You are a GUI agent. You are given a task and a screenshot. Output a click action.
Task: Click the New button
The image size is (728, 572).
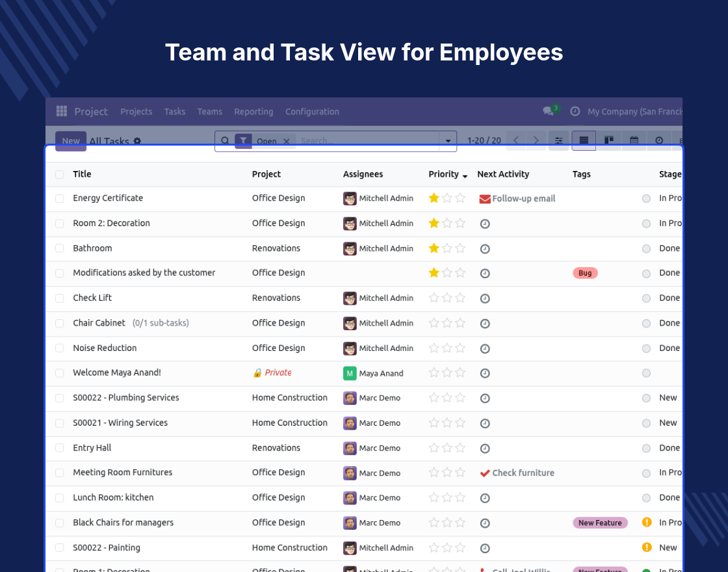coord(71,140)
